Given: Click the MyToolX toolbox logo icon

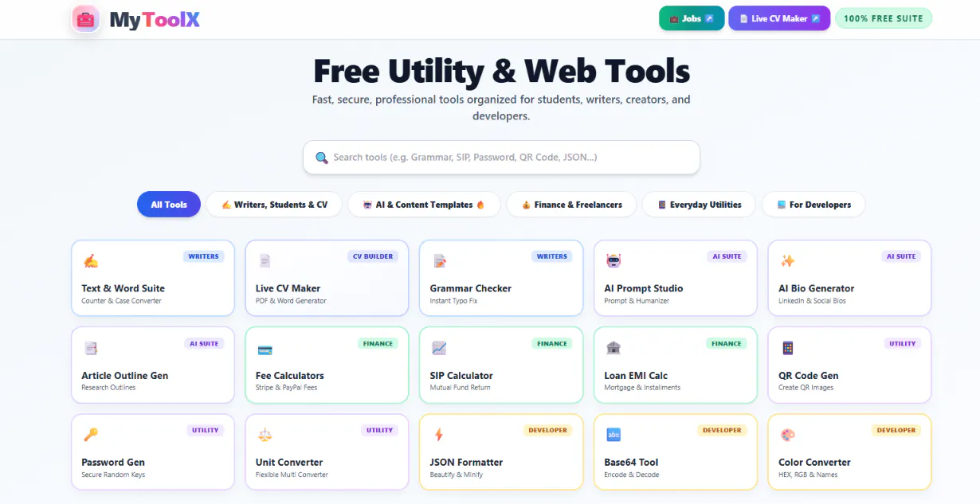Looking at the screenshot, I should 85,18.
